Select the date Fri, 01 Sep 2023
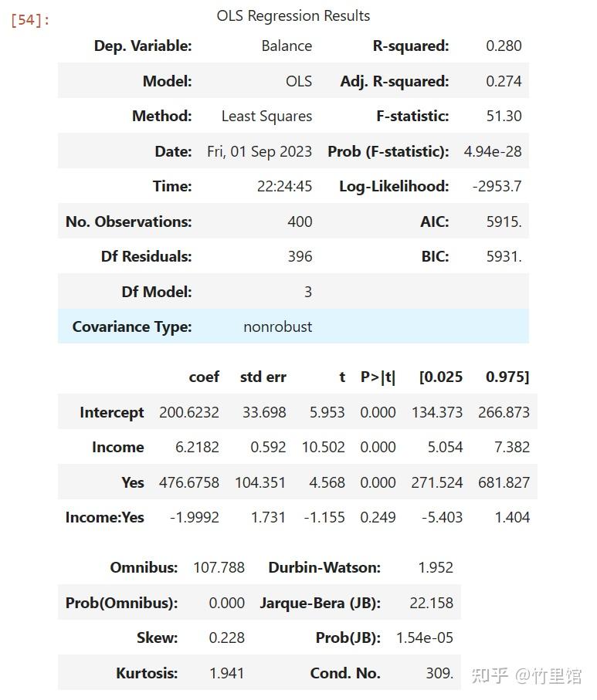The image size is (597, 700). (x=259, y=151)
